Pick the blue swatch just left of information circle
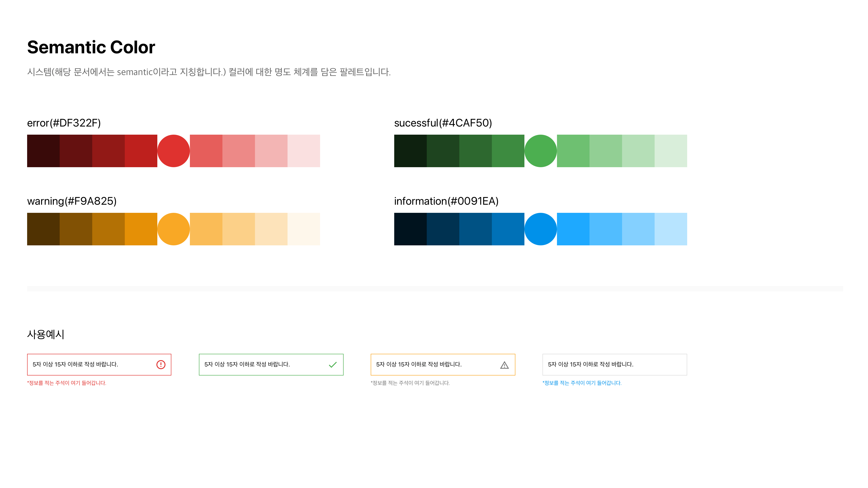 508,229
